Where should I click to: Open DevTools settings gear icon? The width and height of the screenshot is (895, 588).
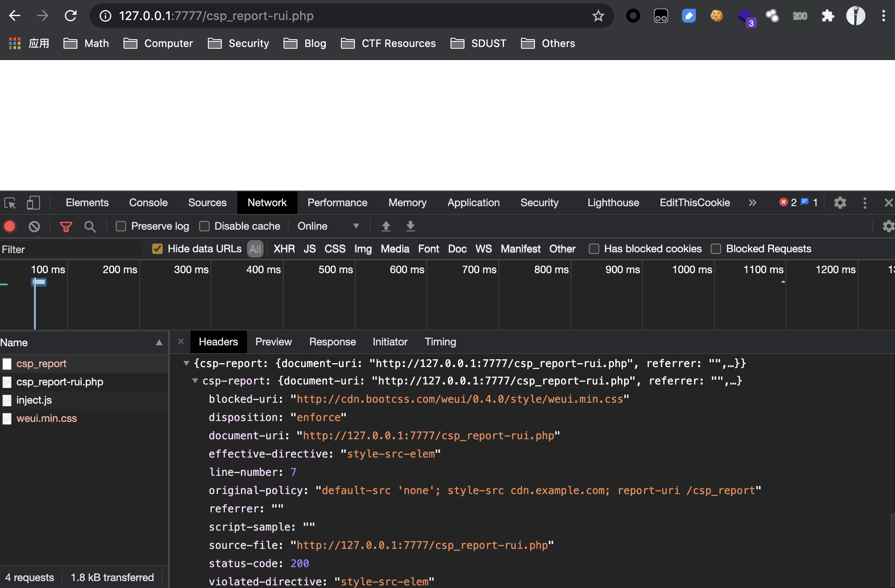point(840,203)
